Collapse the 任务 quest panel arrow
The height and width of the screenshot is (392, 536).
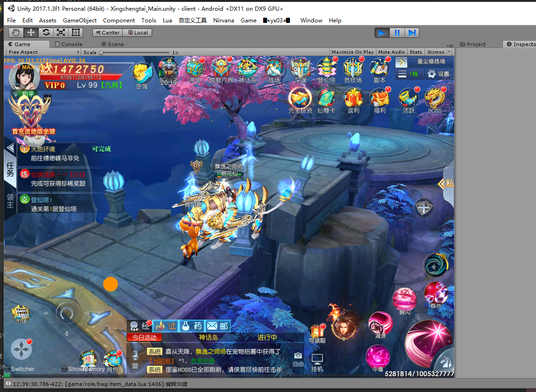click(10, 148)
